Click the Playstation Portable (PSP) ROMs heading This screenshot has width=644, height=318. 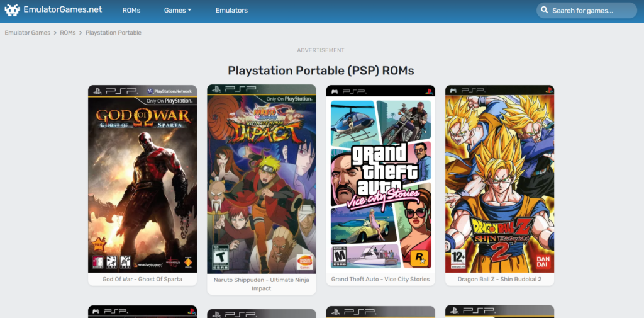[321, 71]
